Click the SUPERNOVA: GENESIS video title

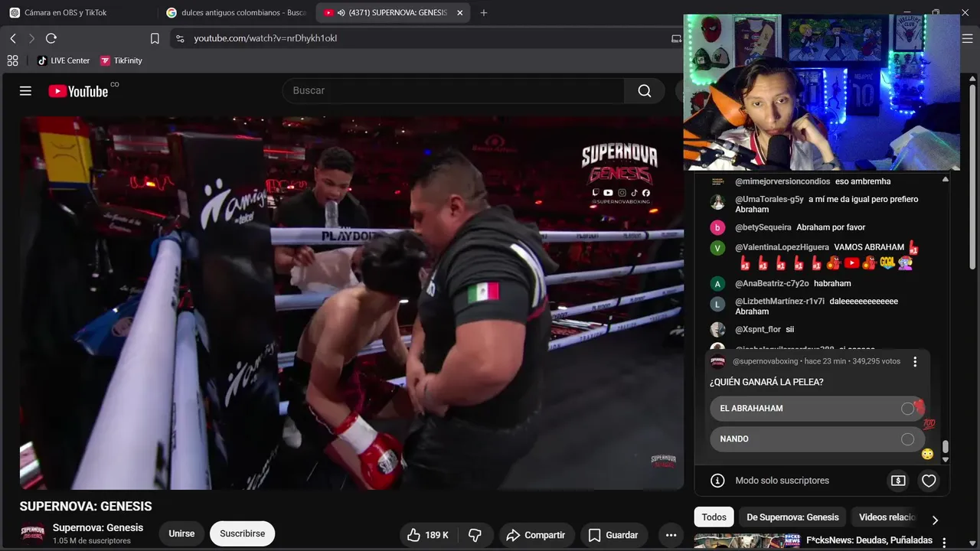(x=86, y=507)
